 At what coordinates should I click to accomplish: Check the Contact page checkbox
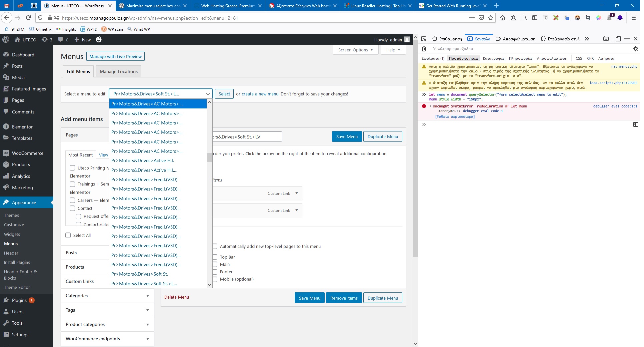[72, 208]
